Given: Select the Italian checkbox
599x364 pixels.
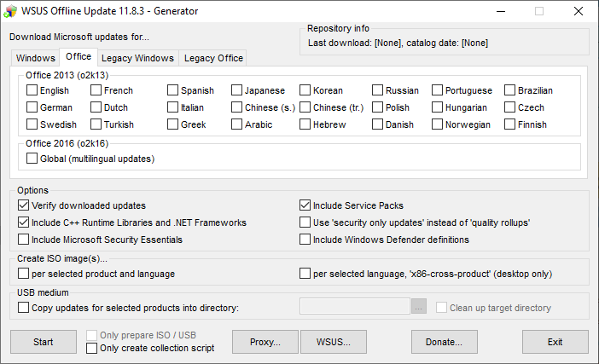Looking at the screenshot, I should pyautogui.click(x=172, y=107).
